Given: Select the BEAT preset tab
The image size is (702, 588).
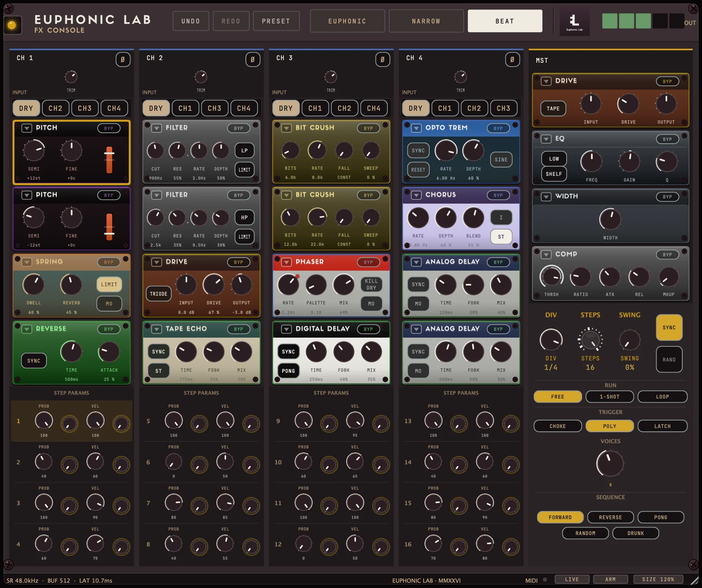Looking at the screenshot, I should point(505,21).
